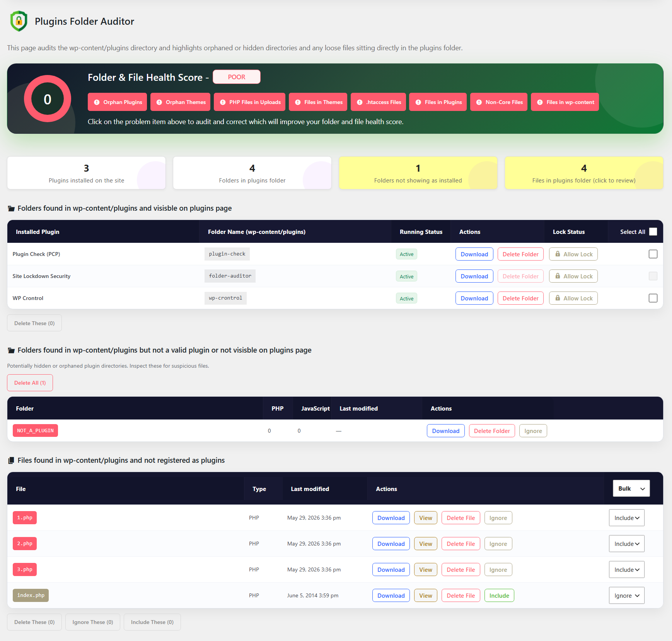This screenshot has height=641, width=672.
Task: Open Files in Plugins problem item
Action: point(438,102)
